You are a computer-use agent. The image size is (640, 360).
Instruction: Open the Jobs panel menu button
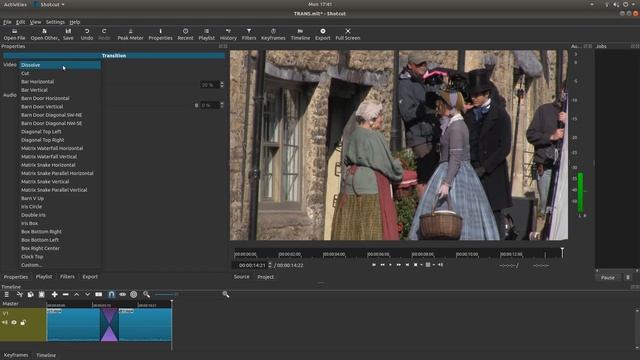pos(628,278)
